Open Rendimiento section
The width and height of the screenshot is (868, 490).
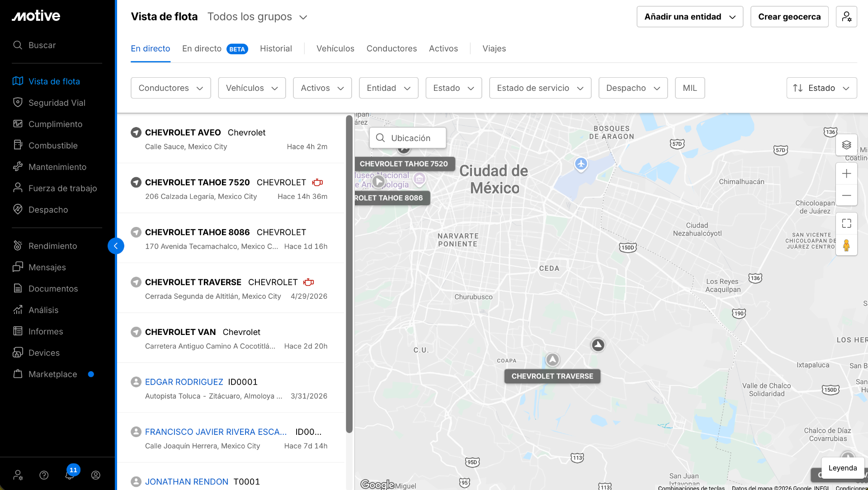pos(52,246)
